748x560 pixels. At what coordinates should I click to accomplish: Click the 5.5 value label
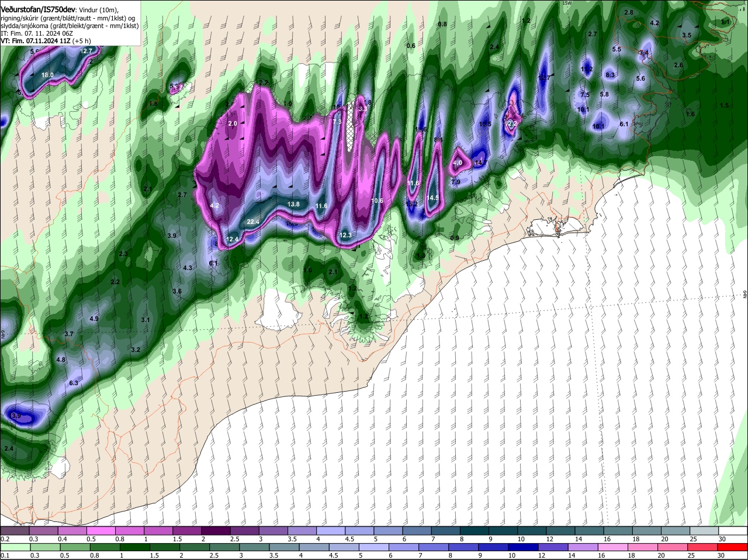coord(617,49)
